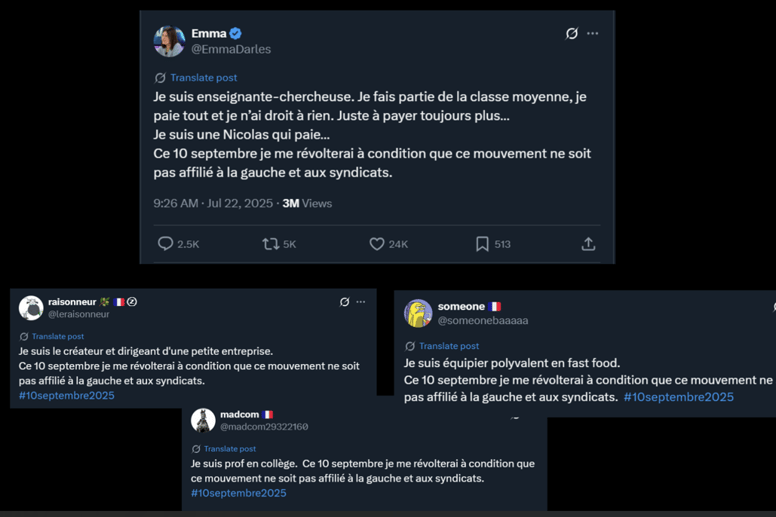Open the #10septembre2025 hashtag in madcom's post
This screenshot has width=776, height=517.
(x=239, y=493)
